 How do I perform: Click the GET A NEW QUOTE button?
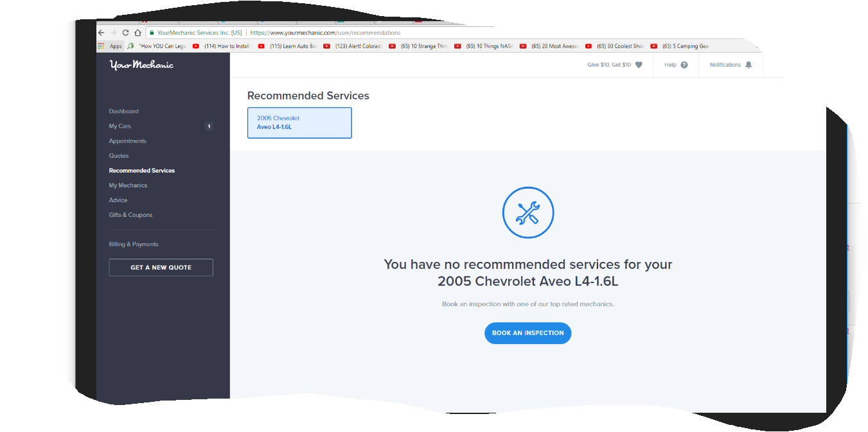click(161, 268)
